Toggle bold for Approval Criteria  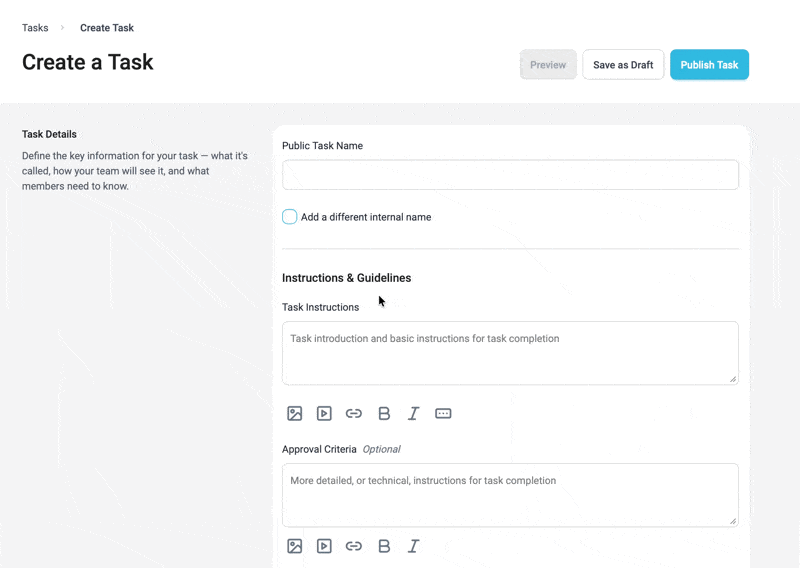point(384,546)
